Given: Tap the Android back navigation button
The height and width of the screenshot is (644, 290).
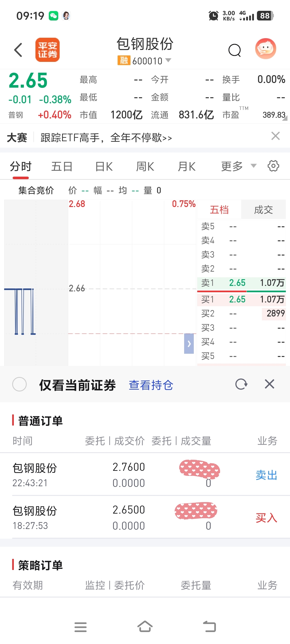Looking at the screenshot, I should (x=209, y=627).
